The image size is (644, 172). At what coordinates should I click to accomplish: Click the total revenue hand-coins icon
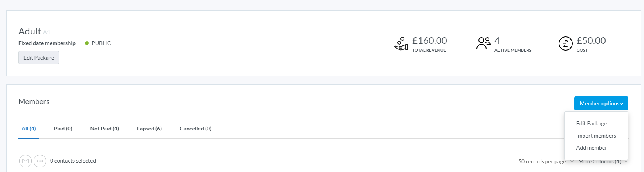click(x=401, y=43)
